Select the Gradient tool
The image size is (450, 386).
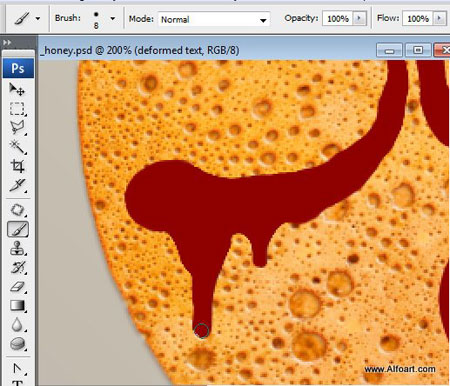17,306
